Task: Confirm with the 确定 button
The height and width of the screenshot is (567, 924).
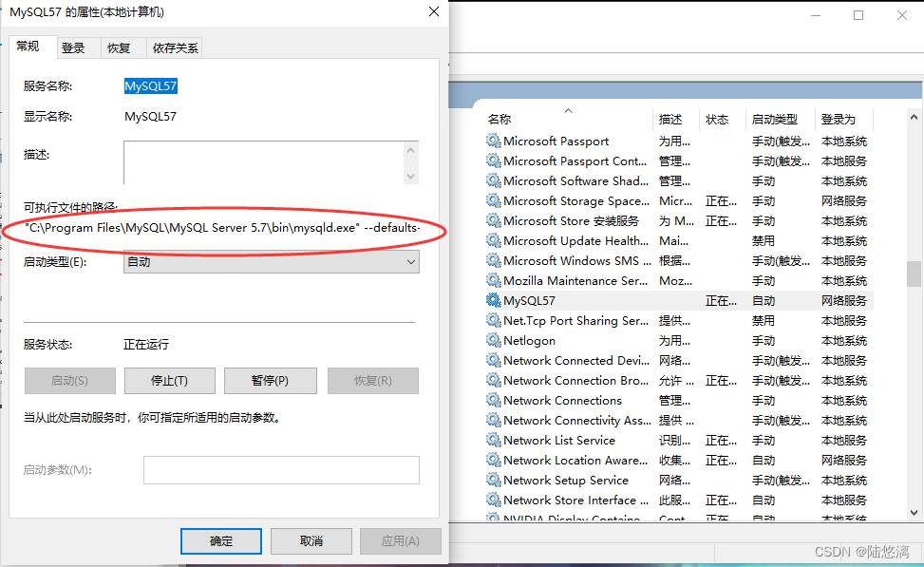Action: 221,541
